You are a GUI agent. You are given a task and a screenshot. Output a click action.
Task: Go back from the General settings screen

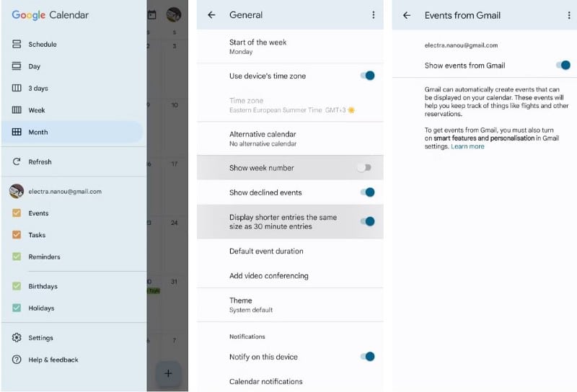coord(211,14)
